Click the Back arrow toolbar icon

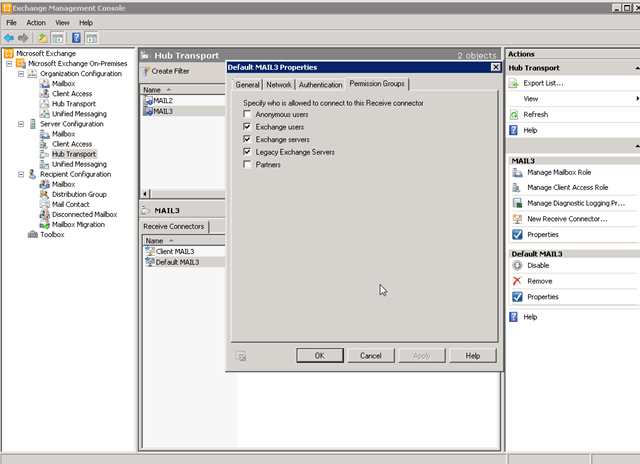[9, 38]
